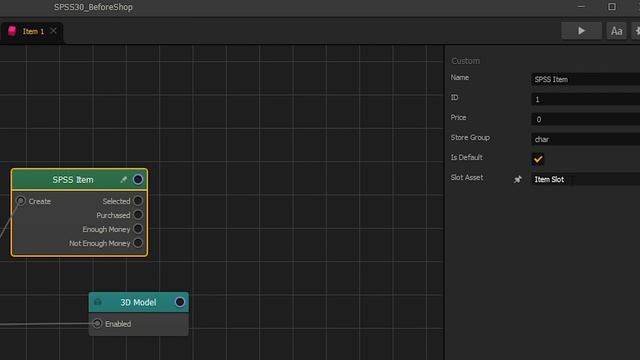Viewport: 640px width, 360px height.
Task: Click the Is Default label
Action: [x=467, y=158]
